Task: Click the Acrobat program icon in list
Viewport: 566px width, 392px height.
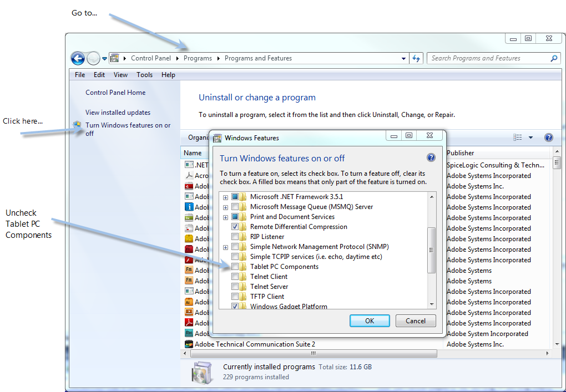Action: coord(189,176)
